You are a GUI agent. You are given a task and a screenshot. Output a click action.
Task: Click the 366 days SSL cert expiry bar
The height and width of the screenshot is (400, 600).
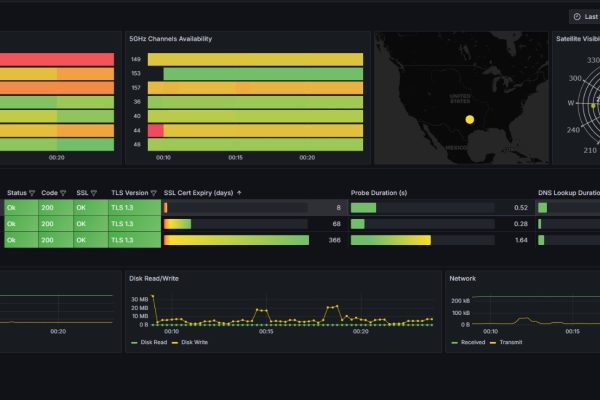pos(236,240)
